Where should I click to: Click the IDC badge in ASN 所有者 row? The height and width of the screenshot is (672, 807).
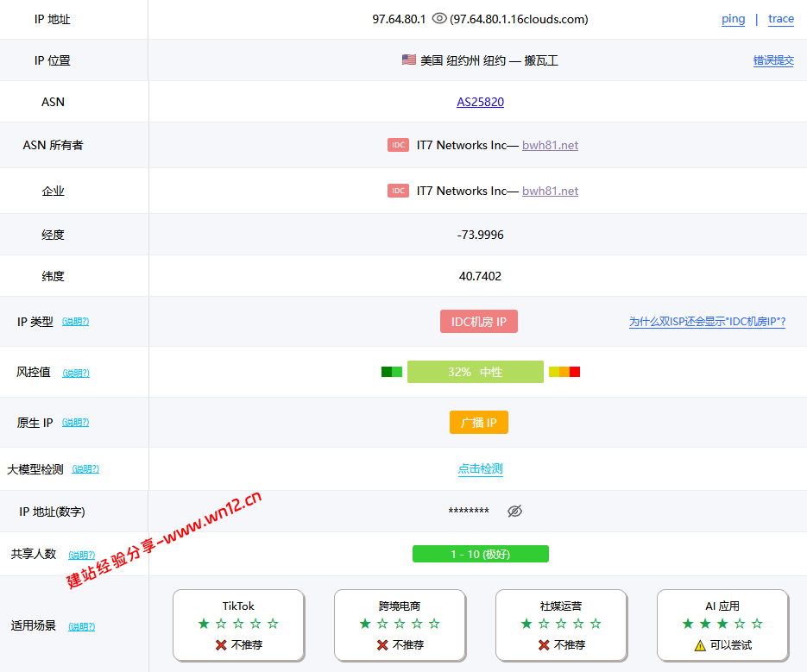click(399, 145)
